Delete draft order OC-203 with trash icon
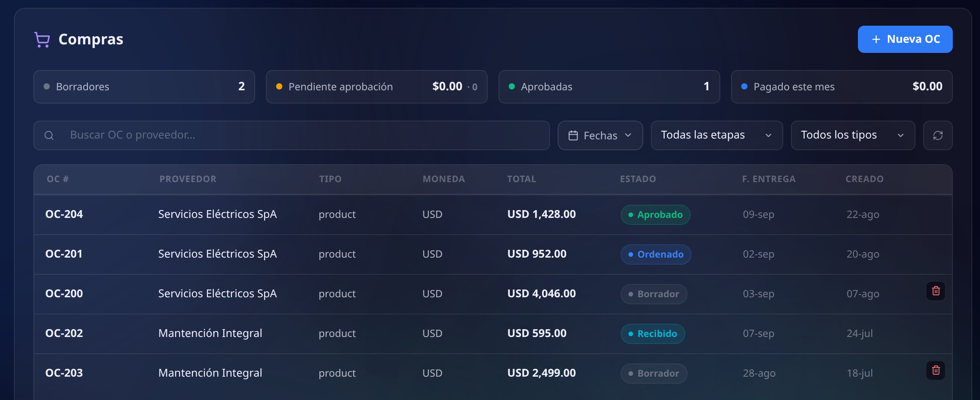This screenshot has width=980, height=400. pyautogui.click(x=936, y=370)
